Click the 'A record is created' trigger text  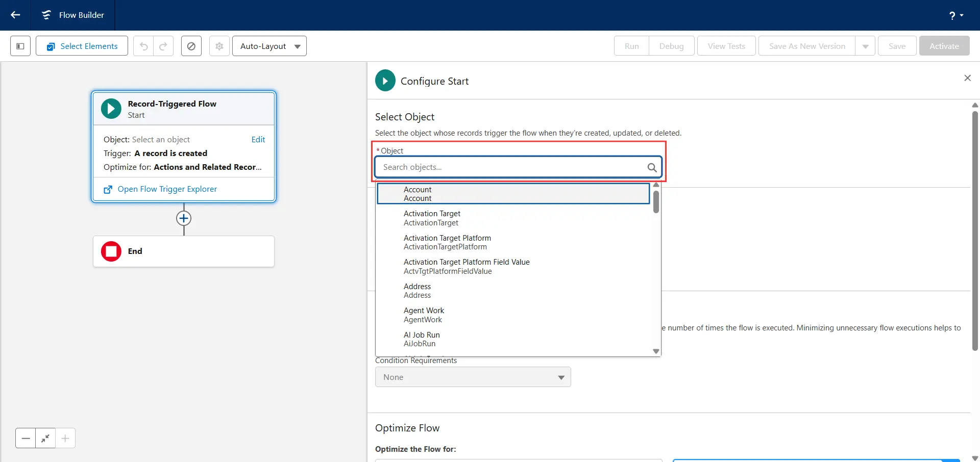pyautogui.click(x=171, y=153)
